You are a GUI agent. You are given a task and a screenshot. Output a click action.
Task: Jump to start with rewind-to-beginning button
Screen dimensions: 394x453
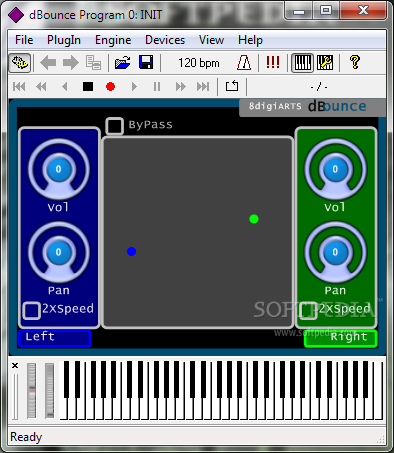point(19,87)
